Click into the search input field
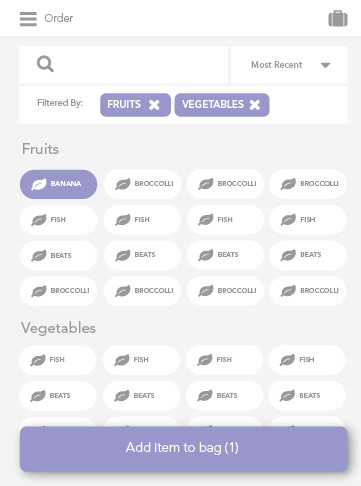361x486 pixels. (x=124, y=65)
